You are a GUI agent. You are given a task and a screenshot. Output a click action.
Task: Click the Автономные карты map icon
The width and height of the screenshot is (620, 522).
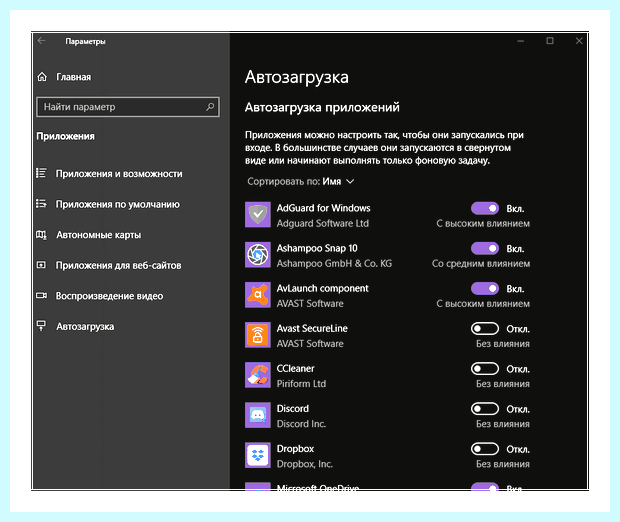[x=41, y=235]
